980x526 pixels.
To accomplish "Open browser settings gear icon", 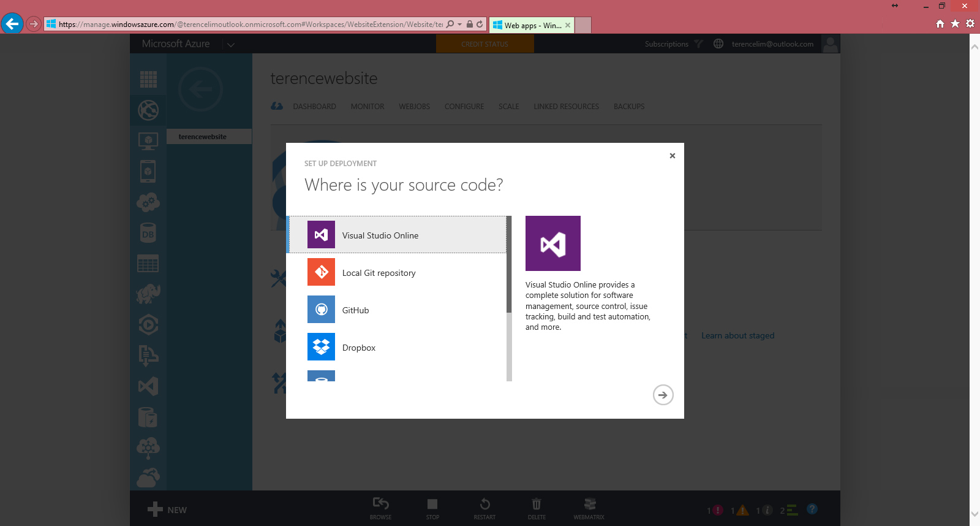I will [x=970, y=23].
